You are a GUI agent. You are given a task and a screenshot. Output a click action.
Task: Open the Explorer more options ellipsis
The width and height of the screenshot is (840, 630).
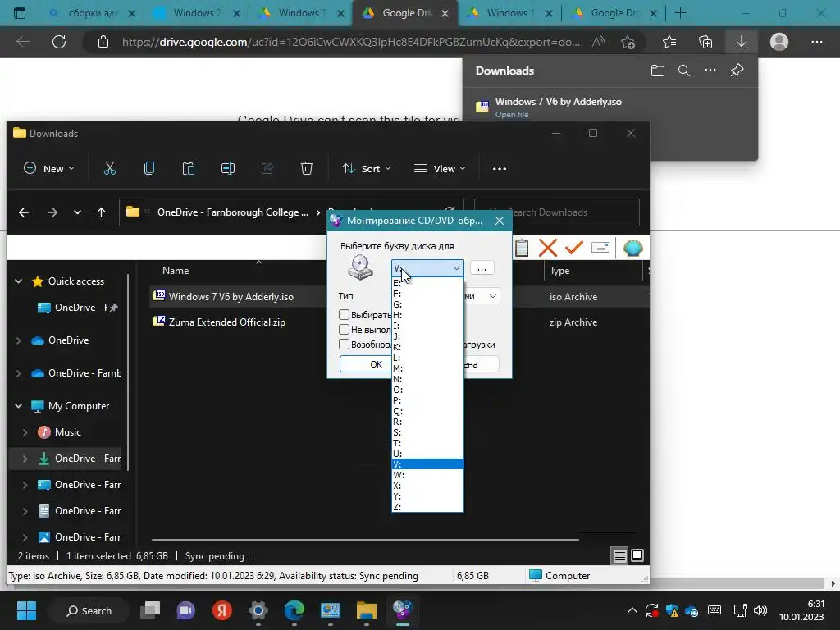[500, 169]
